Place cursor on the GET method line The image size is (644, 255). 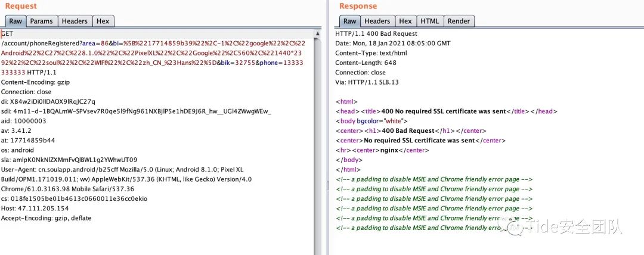point(7,34)
